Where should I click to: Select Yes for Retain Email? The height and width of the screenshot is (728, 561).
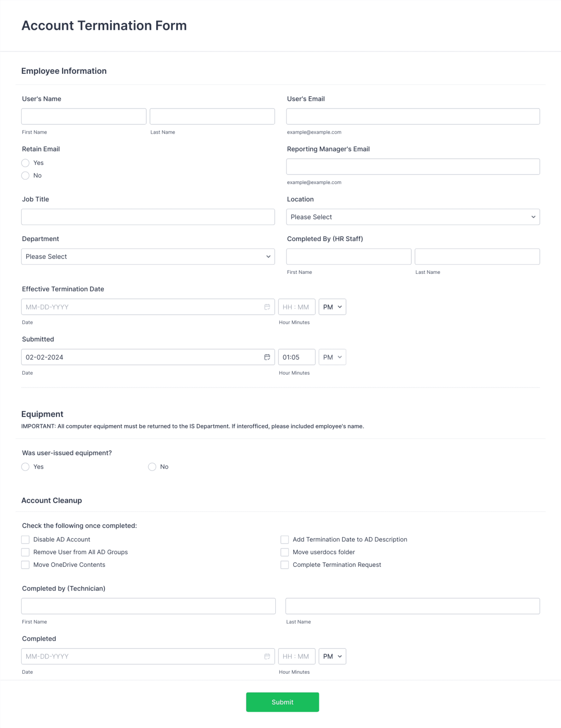tap(25, 163)
